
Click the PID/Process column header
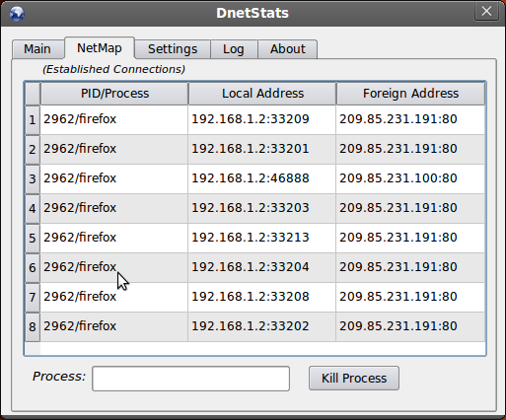[x=114, y=94]
